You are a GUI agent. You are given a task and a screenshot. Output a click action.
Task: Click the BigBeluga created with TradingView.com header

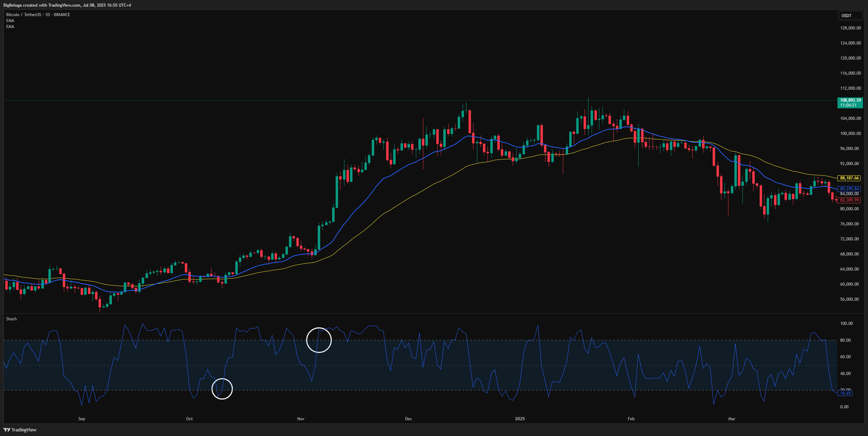click(x=67, y=5)
